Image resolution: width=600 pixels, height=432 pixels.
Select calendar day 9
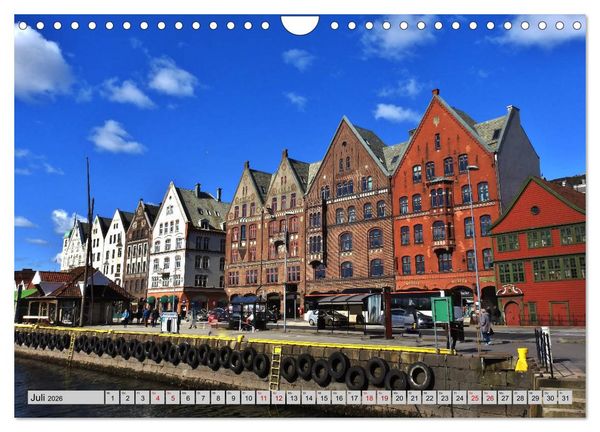point(233,398)
